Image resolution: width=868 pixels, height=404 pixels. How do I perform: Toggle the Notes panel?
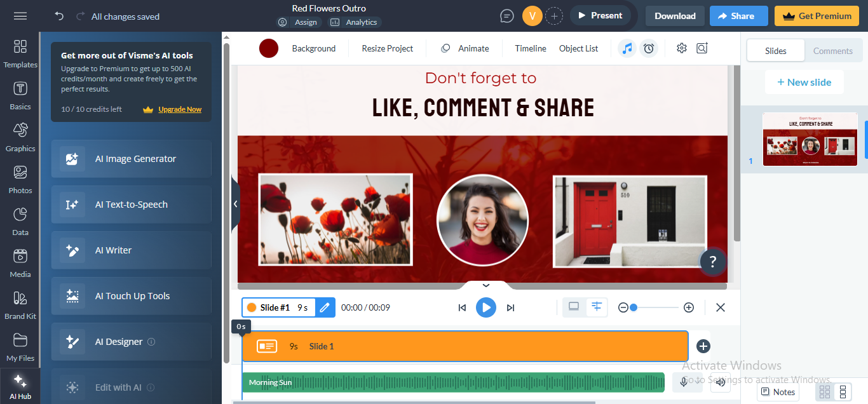click(x=777, y=392)
